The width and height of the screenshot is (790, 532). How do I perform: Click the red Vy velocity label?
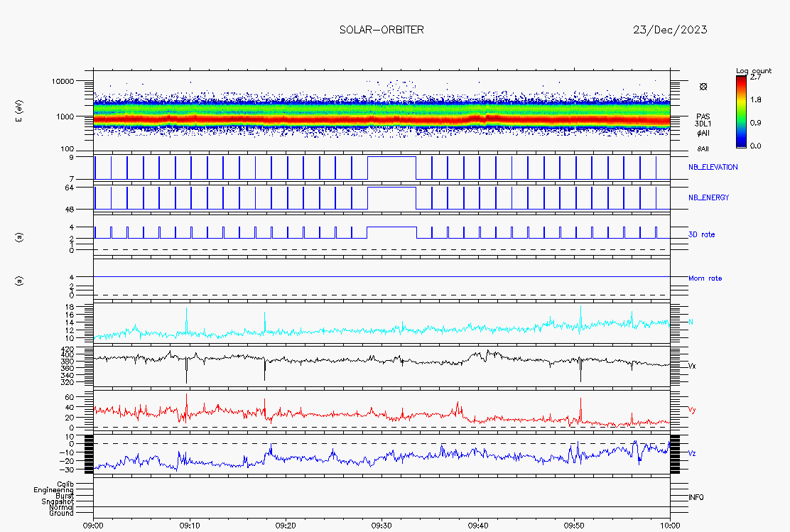tap(692, 410)
